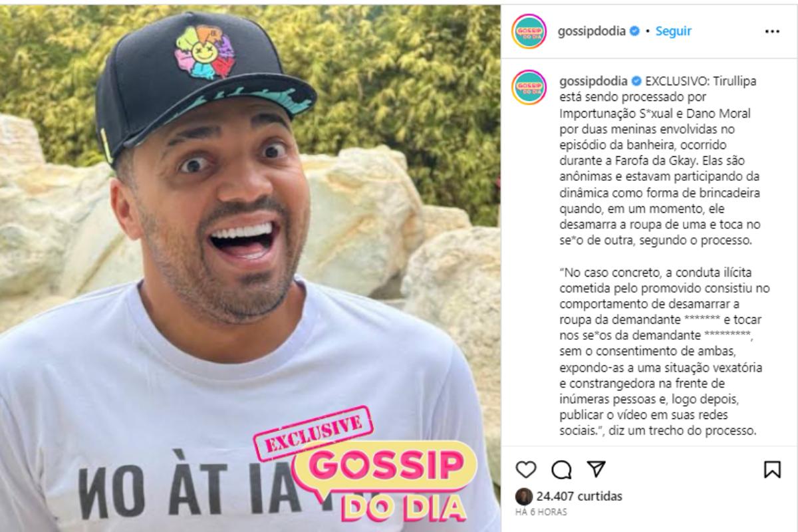Click gossipdodia avatar beside caption
The height and width of the screenshot is (532, 798).
(x=529, y=87)
